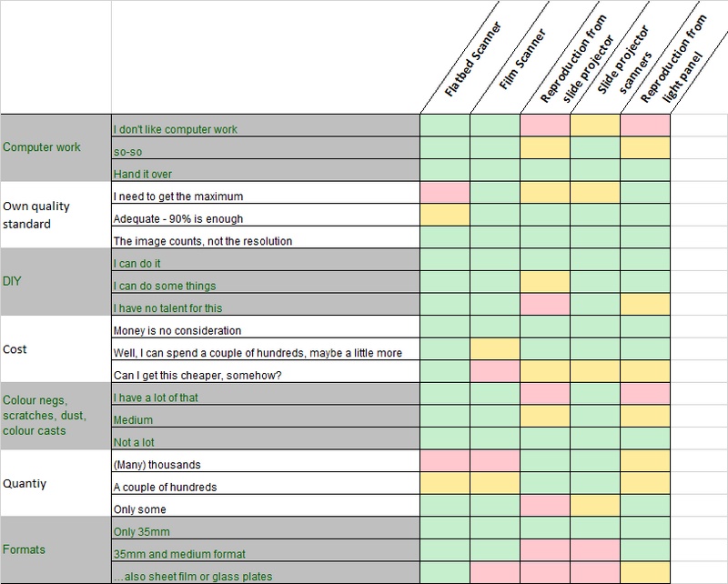The width and height of the screenshot is (728, 584).
Task: Click the red Flatbed Scanner cell for 'I need to get the maximum'
Action: [x=445, y=196]
